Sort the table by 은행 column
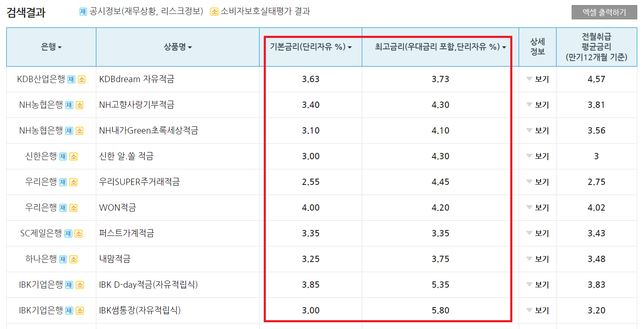 [51, 47]
